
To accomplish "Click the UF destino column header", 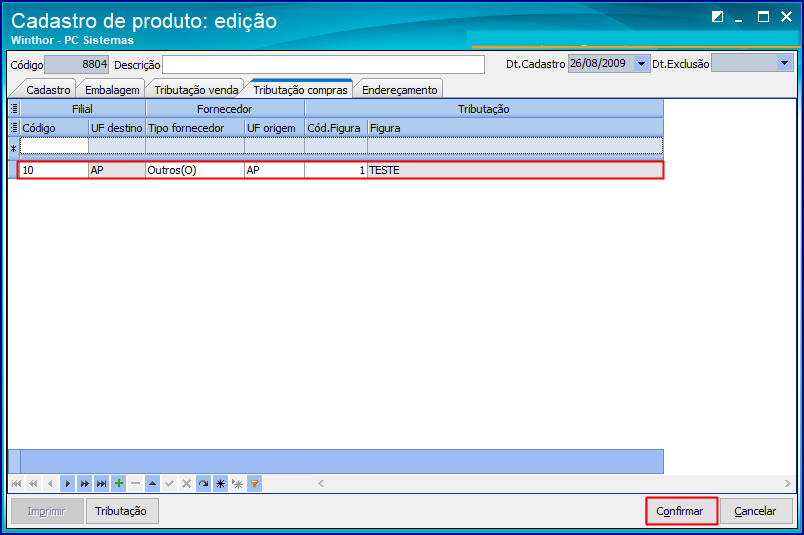I will click(x=117, y=128).
